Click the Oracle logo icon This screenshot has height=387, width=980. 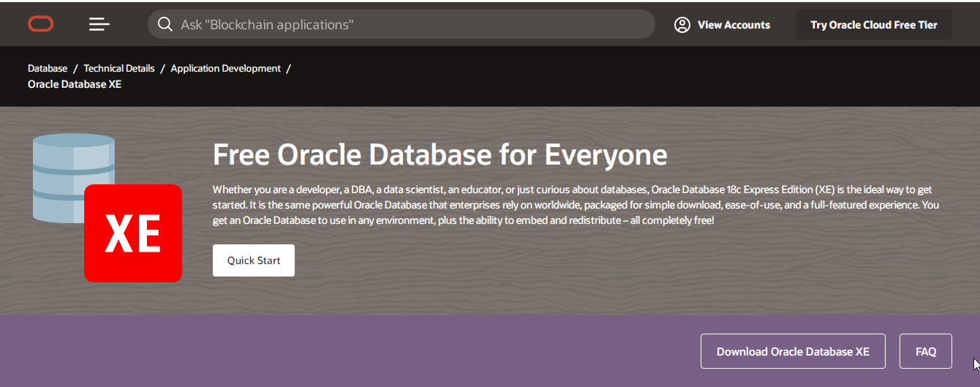click(x=41, y=25)
